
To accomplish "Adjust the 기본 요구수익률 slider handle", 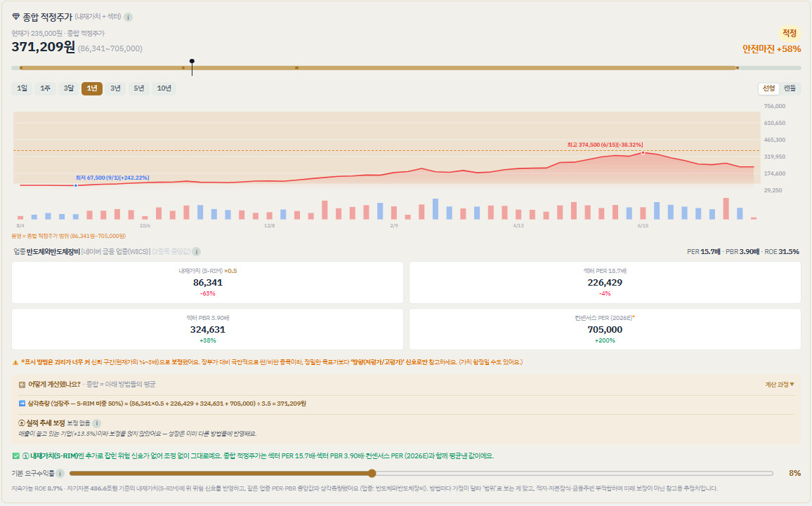I will [x=372, y=473].
